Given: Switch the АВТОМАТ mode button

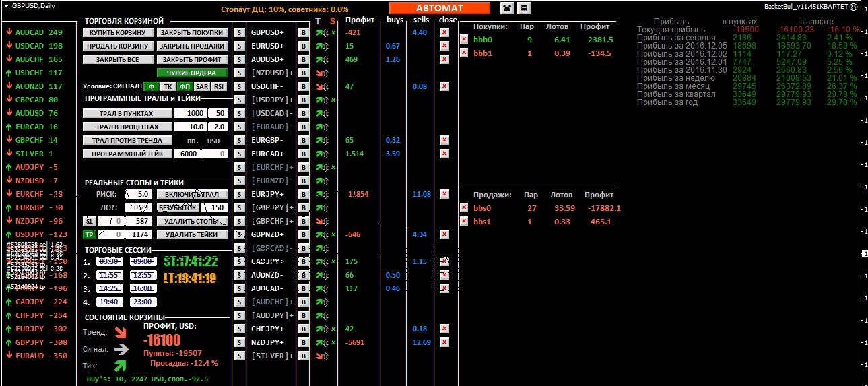Looking at the screenshot, I should [x=439, y=8].
